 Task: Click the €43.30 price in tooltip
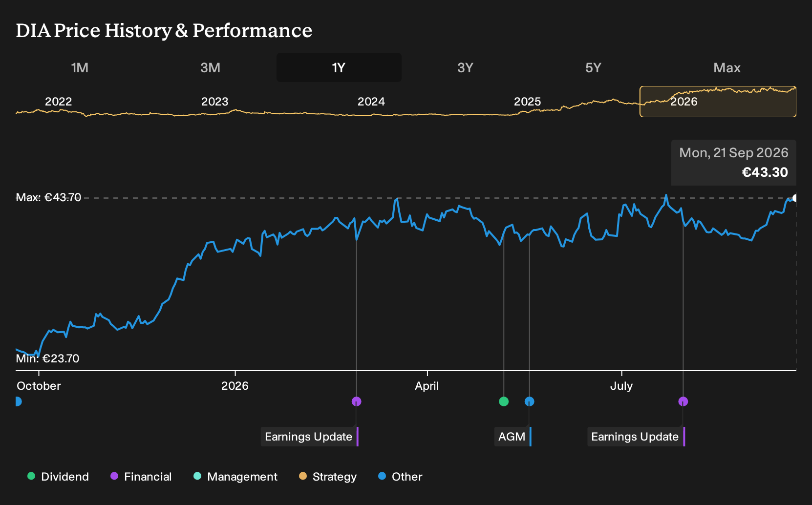[x=765, y=172]
